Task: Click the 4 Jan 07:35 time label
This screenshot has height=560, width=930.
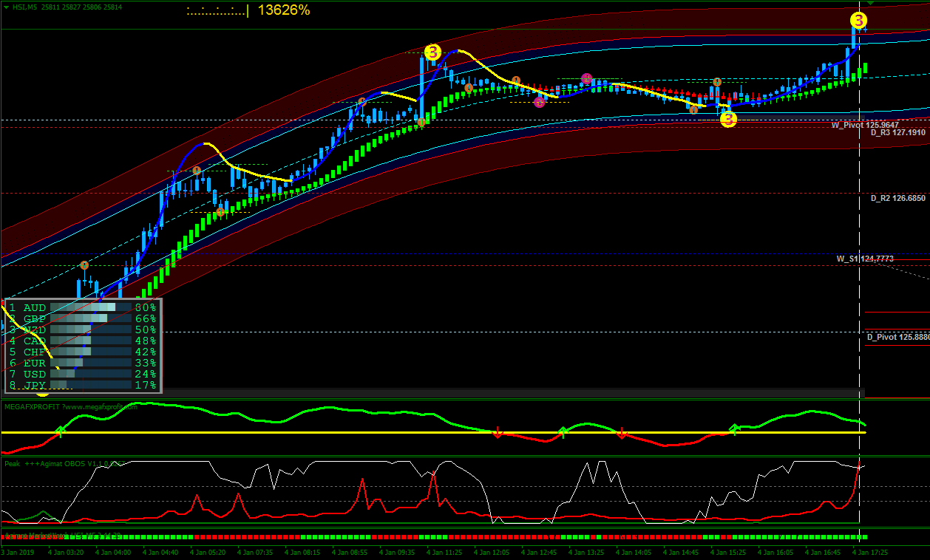Action: coord(255,552)
